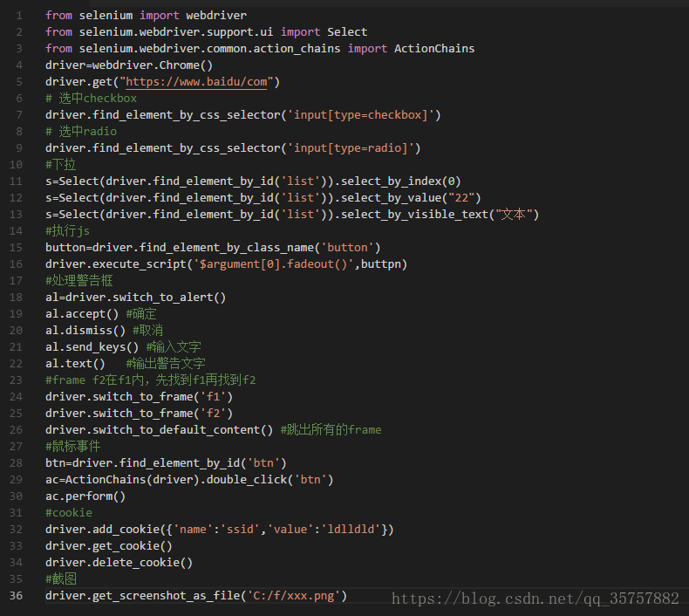Click the 'webdriver' import name on line 1
This screenshot has height=616, width=689.
click(x=216, y=16)
